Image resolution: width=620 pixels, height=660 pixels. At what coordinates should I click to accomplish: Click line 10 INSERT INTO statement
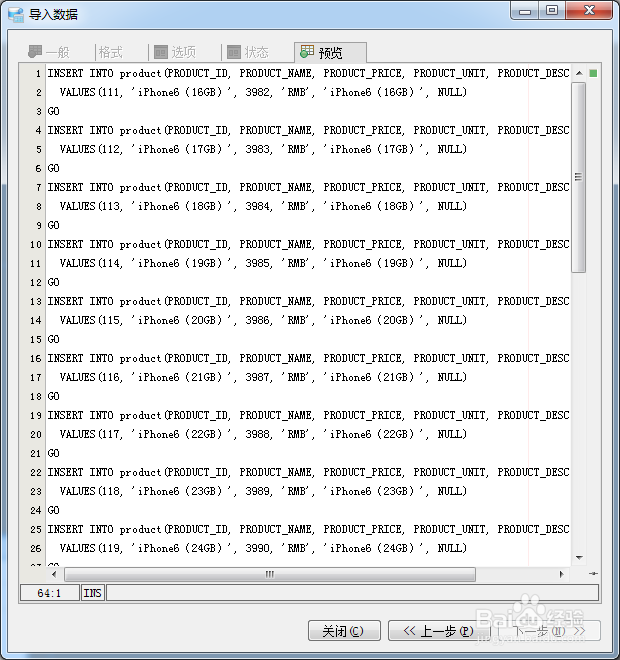[308, 244]
